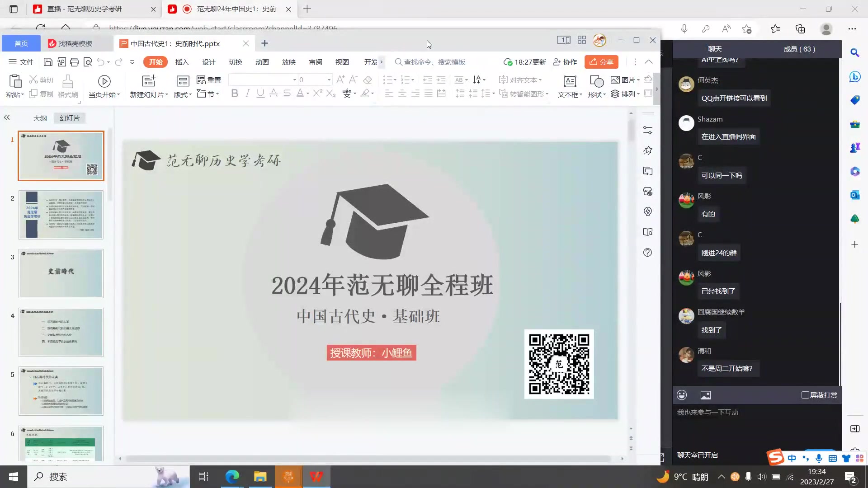The width and height of the screenshot is (868, 488).
Task: Open the 设计 ribbon tab
Action: point(208,62)
